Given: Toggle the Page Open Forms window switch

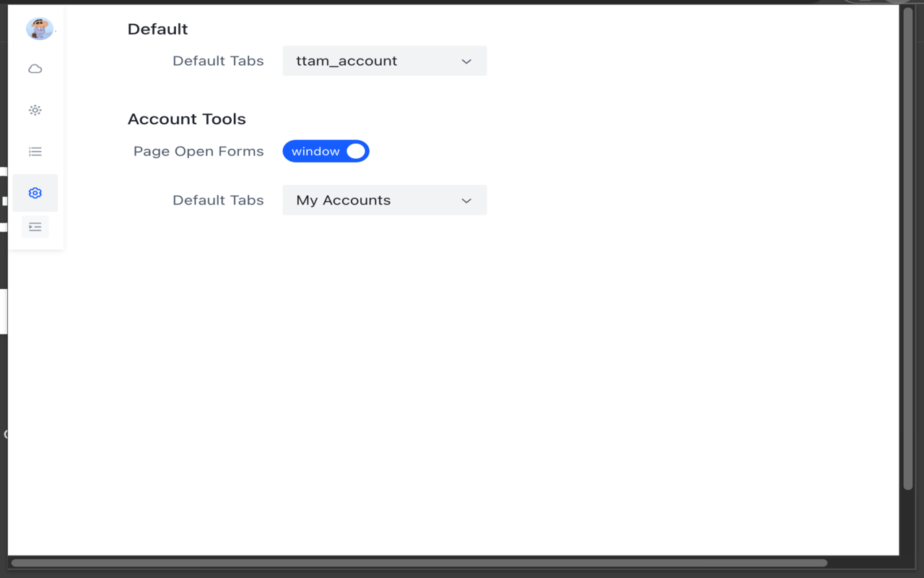Looking at the screenshot, I should pos(326,151).
